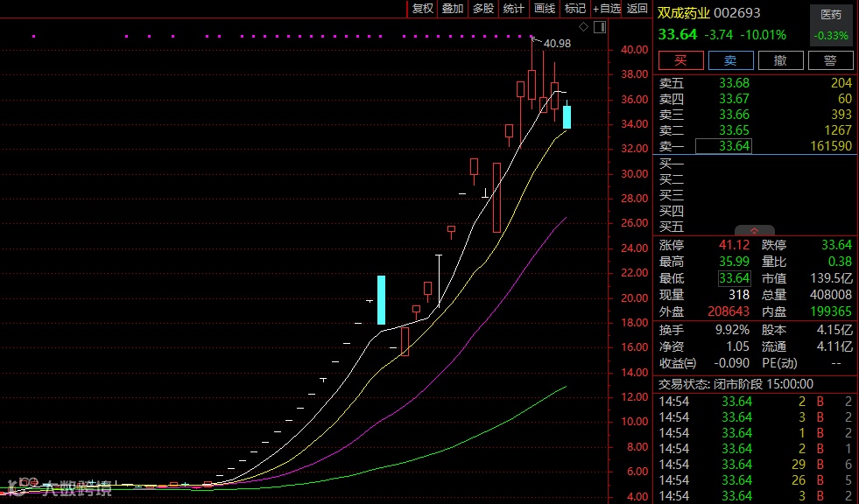The image size is (859, 504).
Task: Open the 医药 sector box
Action: pos(831,24)
